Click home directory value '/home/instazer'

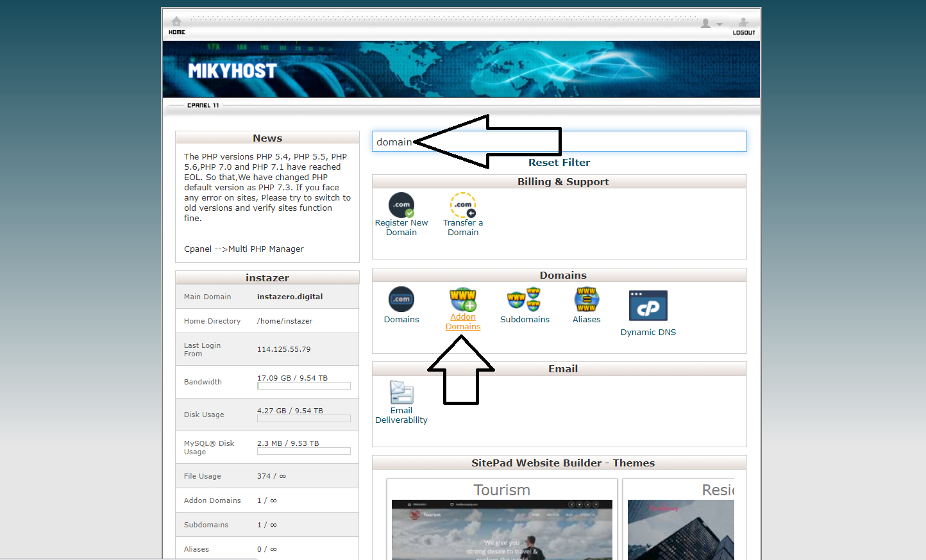[x=285, y=321]
